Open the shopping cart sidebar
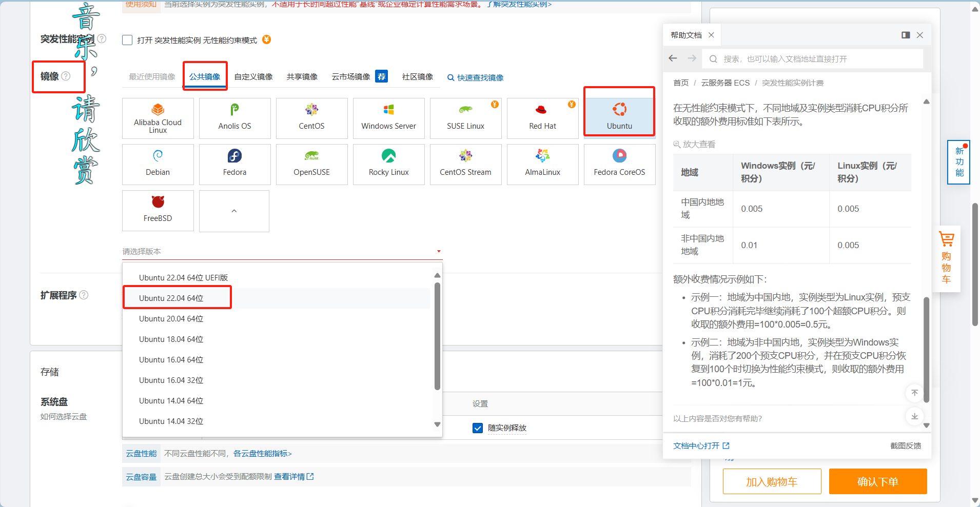The width and height of the screenshot is (980, 507). click(946, 258)
